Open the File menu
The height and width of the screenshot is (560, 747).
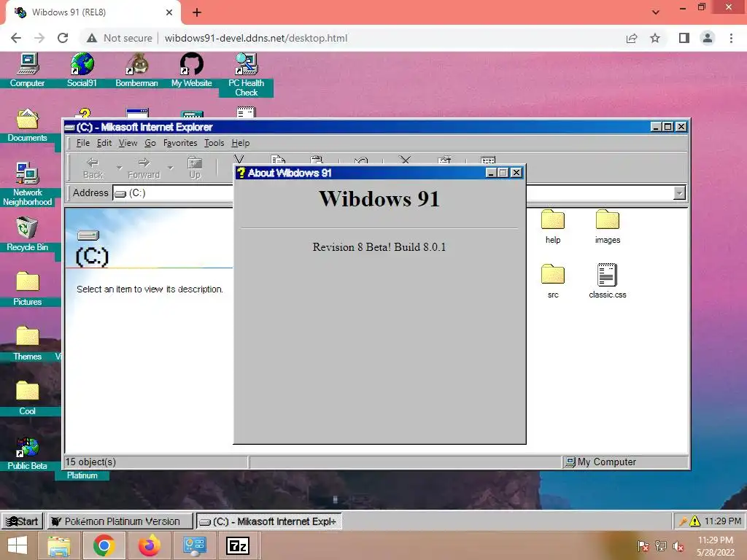point(83,143)
